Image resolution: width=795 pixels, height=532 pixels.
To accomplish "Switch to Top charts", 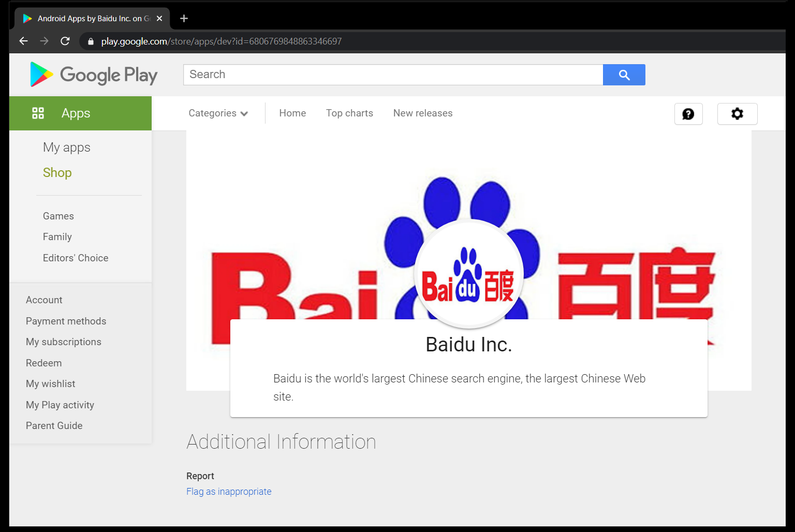I will pos(349,113).
